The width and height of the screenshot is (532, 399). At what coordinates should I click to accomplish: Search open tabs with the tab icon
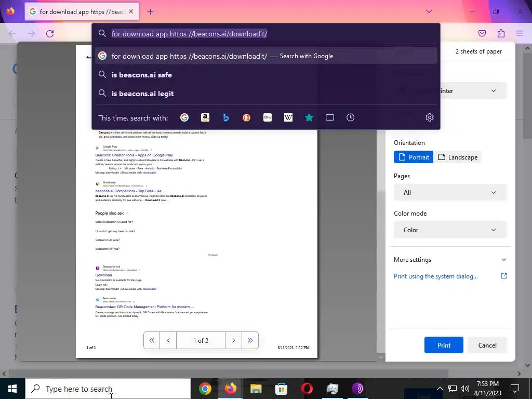click(330, 117)
